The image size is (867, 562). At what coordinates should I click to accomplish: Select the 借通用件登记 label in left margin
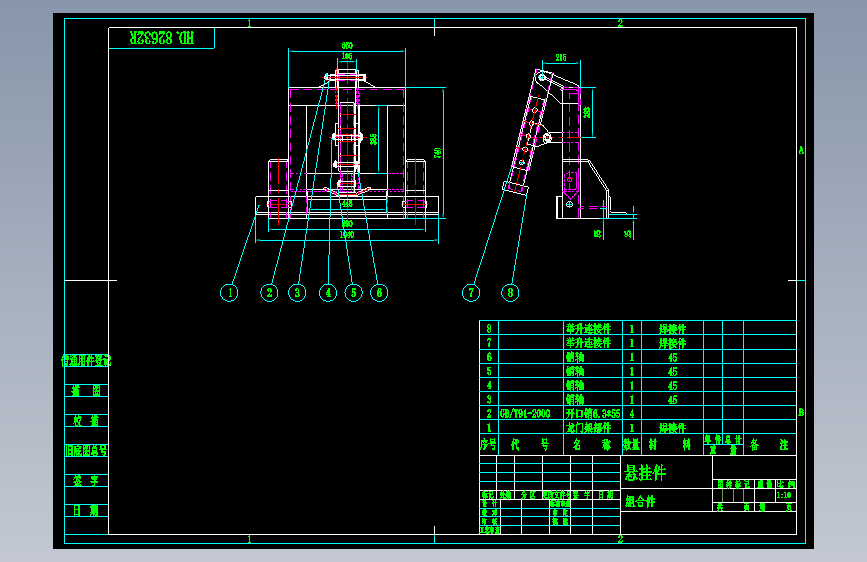pos(86,361)
